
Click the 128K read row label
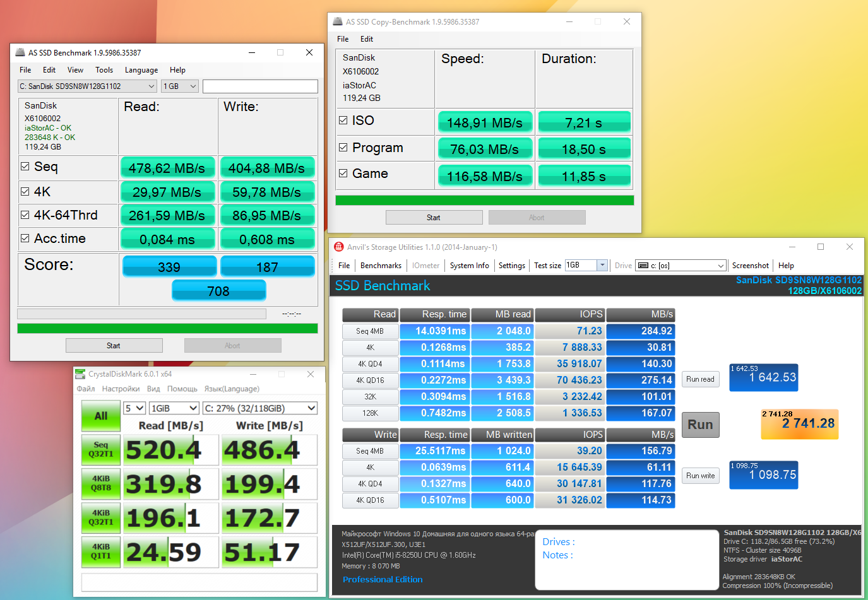pyautogui.click(x=371, y=413)
